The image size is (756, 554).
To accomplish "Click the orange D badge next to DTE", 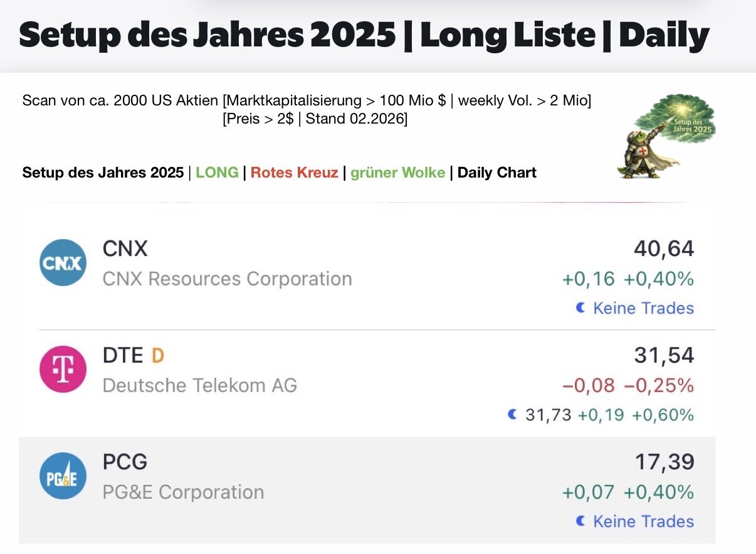I will 158,356.
